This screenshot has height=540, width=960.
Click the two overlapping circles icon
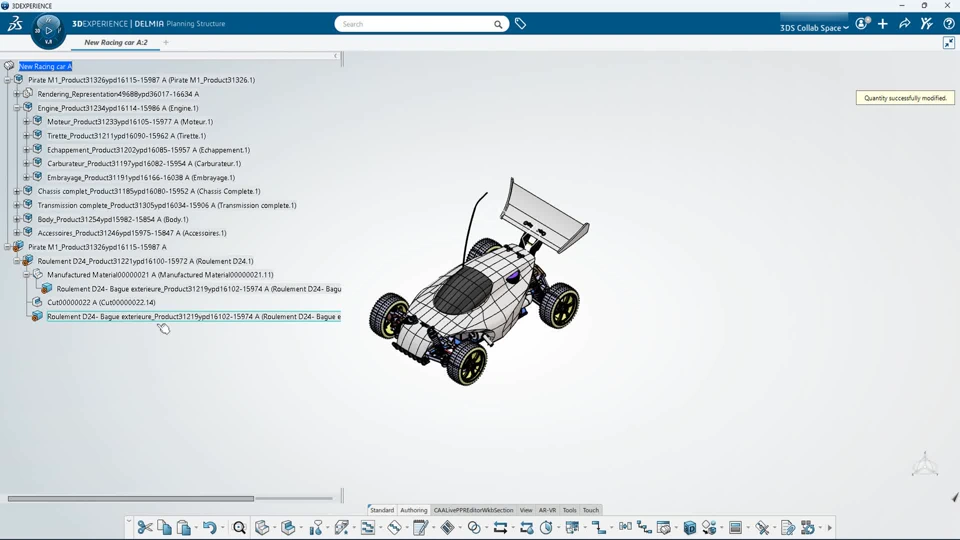pos(474,527)
